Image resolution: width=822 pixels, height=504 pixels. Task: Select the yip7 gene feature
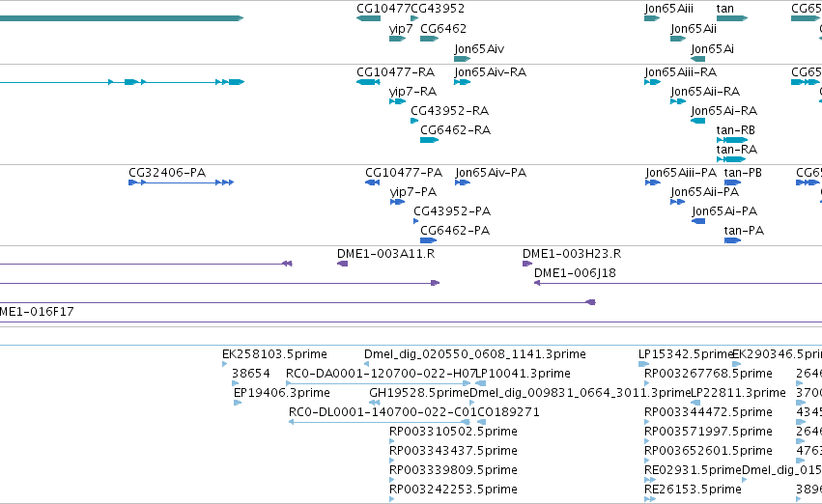(x=397, y=39)
